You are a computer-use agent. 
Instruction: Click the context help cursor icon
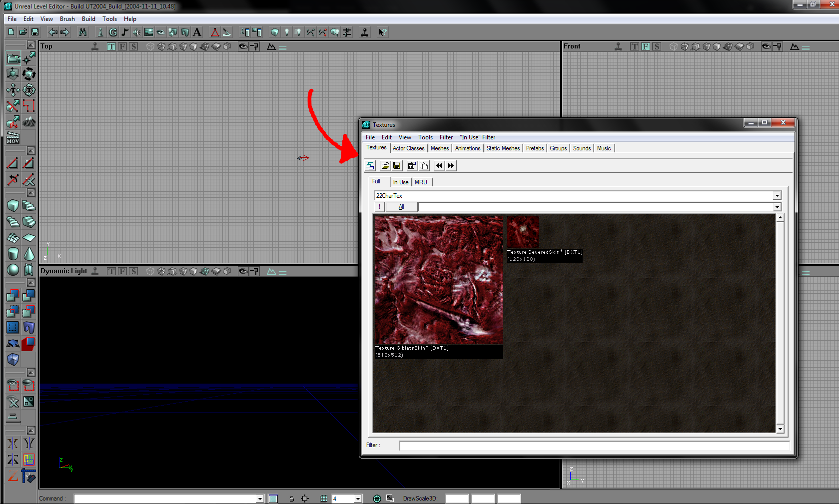tap(382, 32)
